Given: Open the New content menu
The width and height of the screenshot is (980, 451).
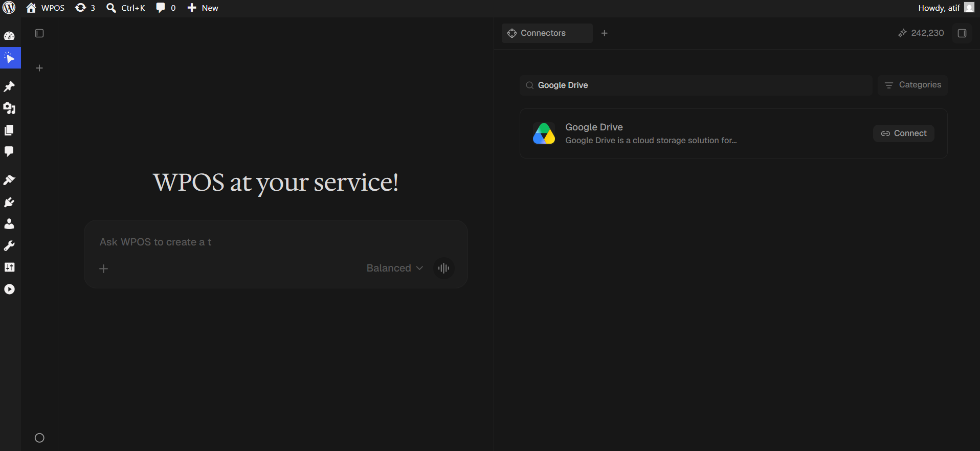Looking at the screenshot, I should pyautogui.click(x=203, y=8).
